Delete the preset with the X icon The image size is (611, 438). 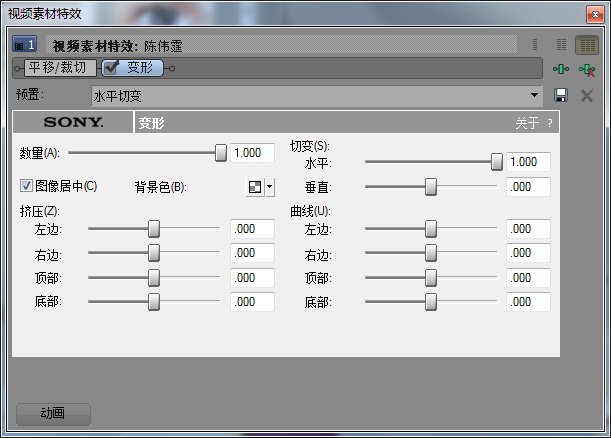[x=587, y=95]
